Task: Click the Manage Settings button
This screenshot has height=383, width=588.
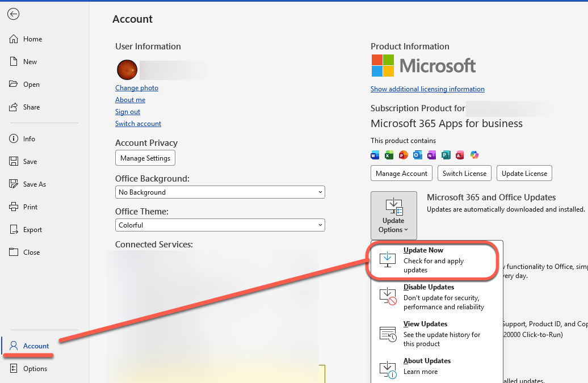Action: 145,158
